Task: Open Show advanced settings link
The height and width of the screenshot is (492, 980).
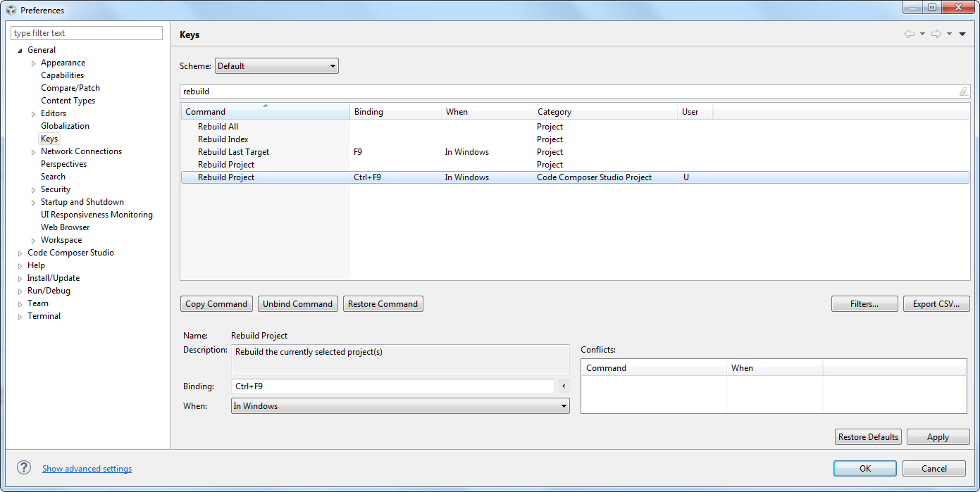Action: coord(87,469)
